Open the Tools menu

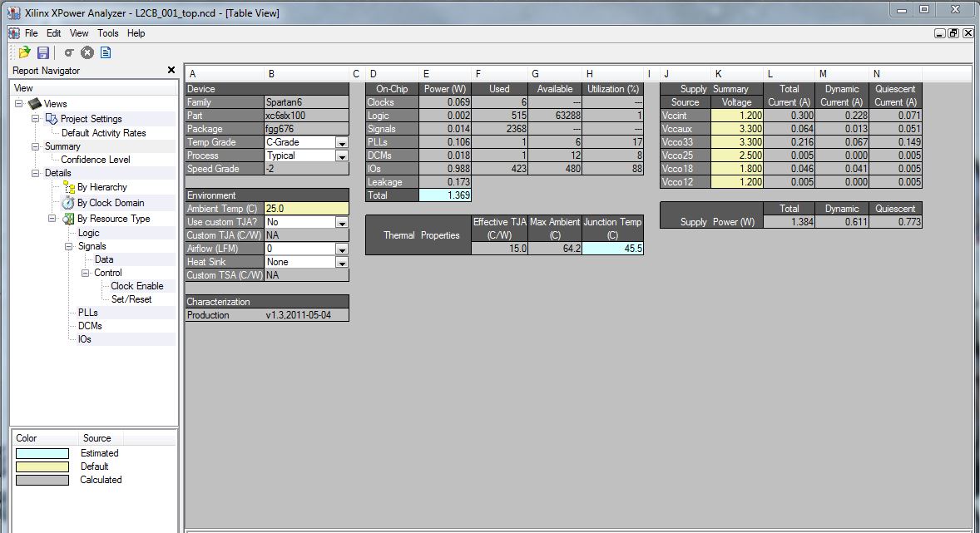click(x=107, y=33)
